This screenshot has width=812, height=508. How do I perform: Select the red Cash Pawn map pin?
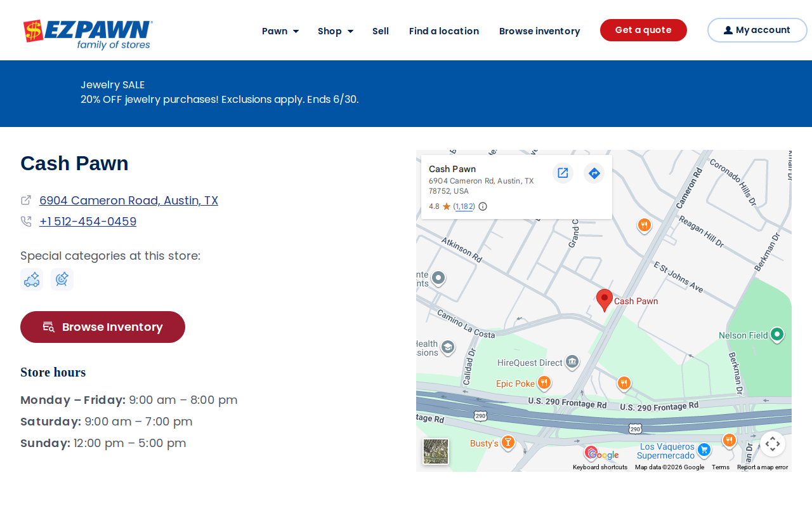(605, 300)
